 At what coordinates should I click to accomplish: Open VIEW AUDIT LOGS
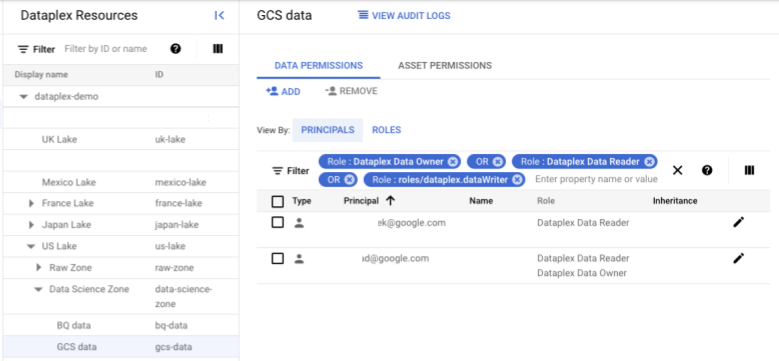404,15
